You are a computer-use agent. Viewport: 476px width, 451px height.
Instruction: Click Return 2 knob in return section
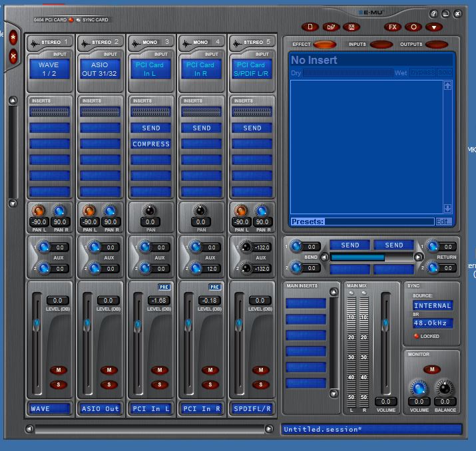tap(433, 267)
